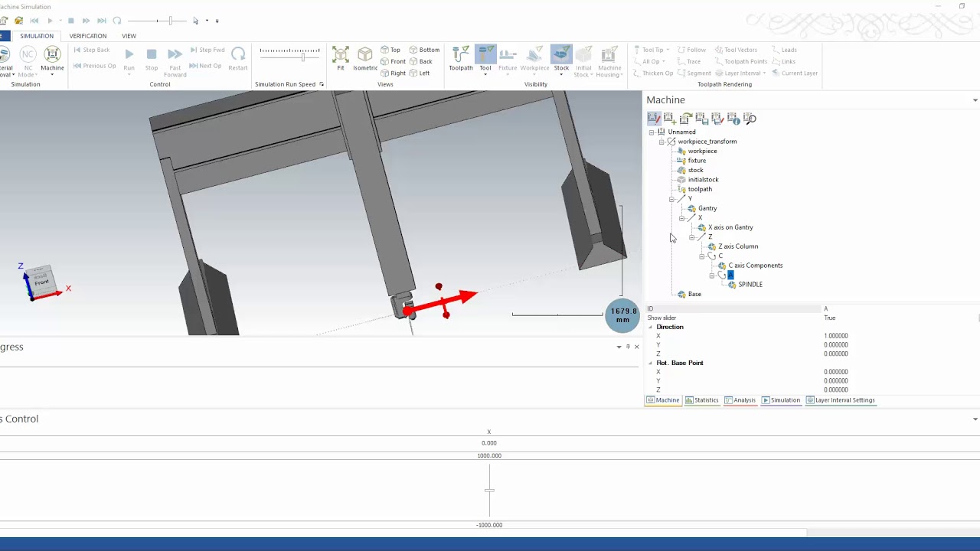The image size is (980, 551).
Task: Select the Front view
Action: pyautogui.click(x=394, y=61)
